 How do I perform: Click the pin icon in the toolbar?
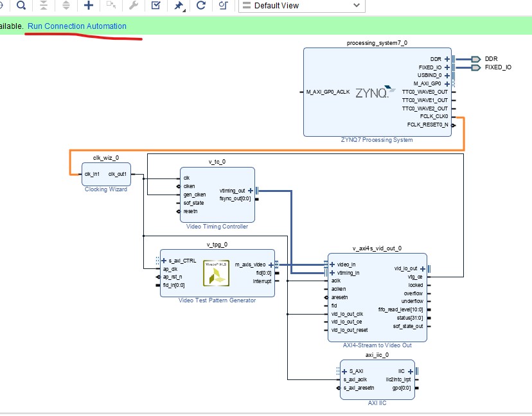click(x=179, y=6)
